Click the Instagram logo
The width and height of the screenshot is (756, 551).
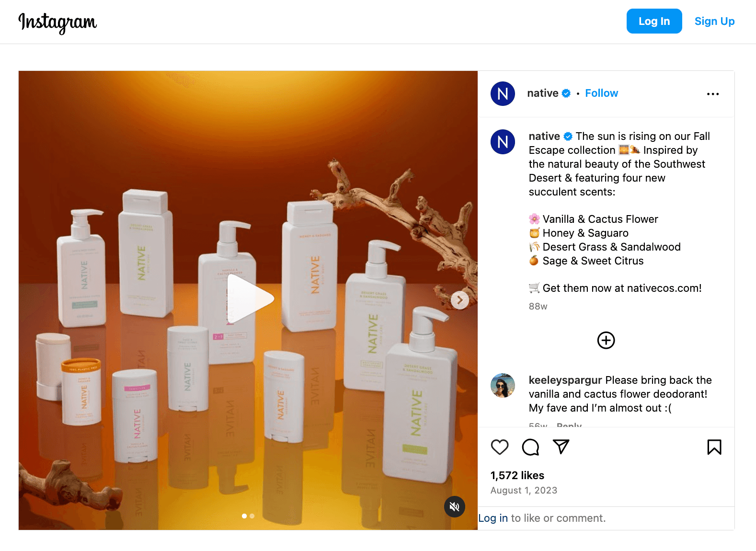point(57,23)
